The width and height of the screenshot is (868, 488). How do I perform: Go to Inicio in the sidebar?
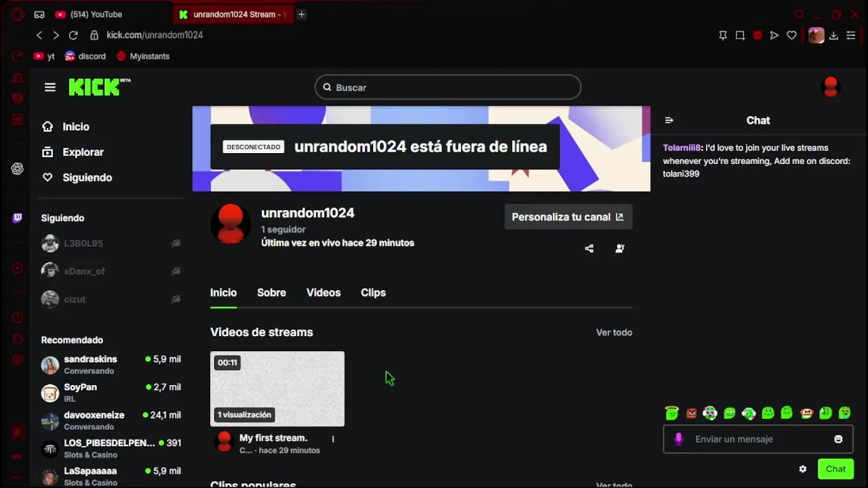tap(66, 127)
